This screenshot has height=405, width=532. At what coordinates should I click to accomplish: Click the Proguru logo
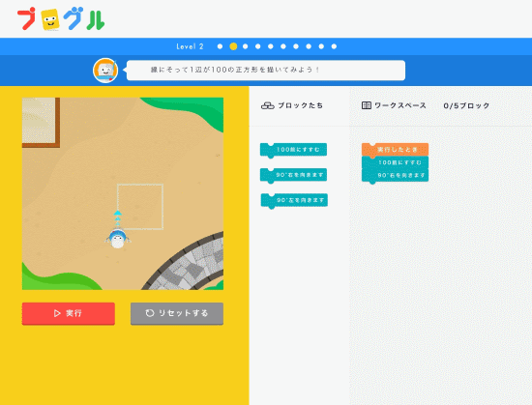click(61, 19)
